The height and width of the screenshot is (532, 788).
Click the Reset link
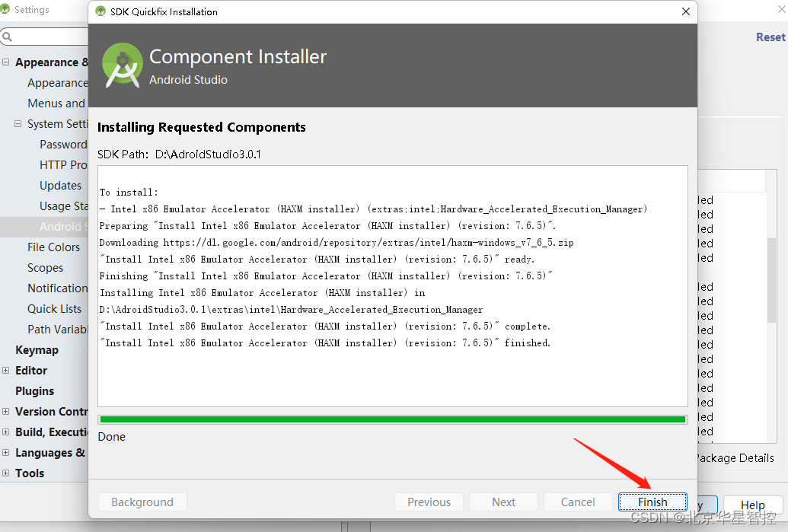[x=770, y=37]
